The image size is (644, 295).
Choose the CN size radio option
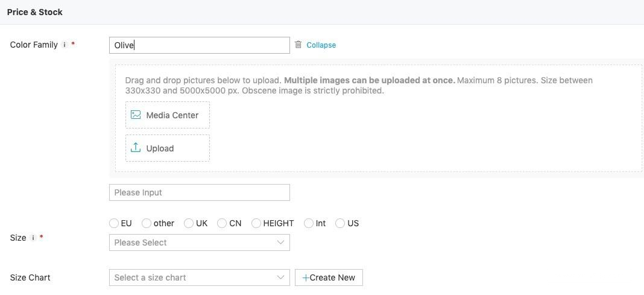pos(222,223)
